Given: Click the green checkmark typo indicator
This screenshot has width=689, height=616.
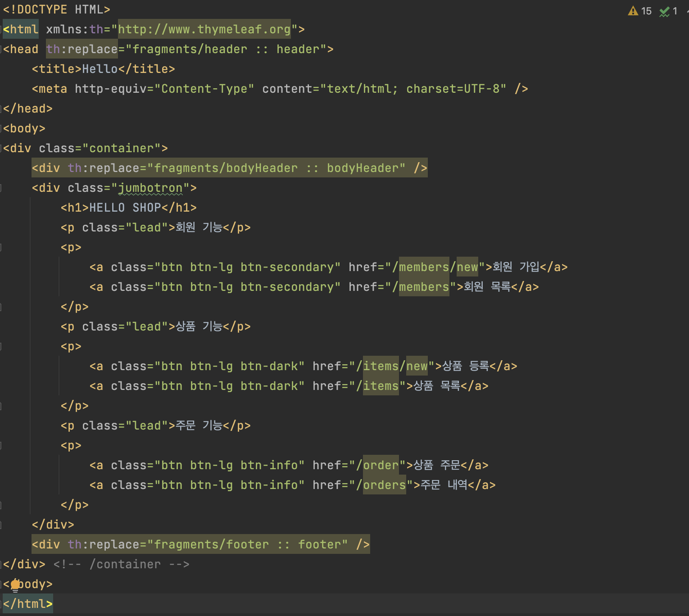Looking at the screenshot, I should [669, 11].
